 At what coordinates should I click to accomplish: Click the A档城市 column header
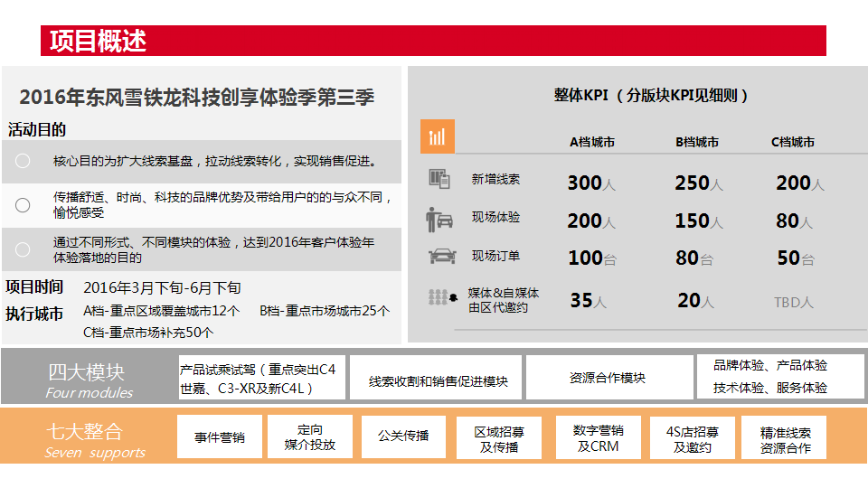click(591, 142)
